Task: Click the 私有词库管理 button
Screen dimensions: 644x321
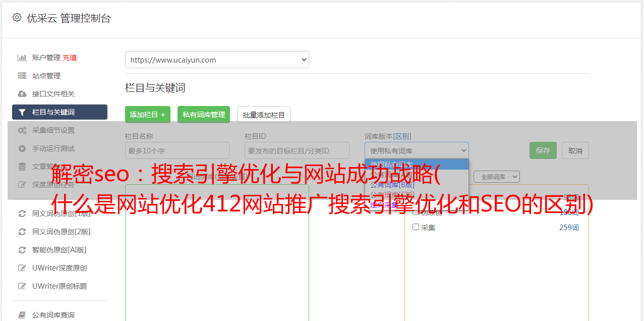Action: [204, 115]
